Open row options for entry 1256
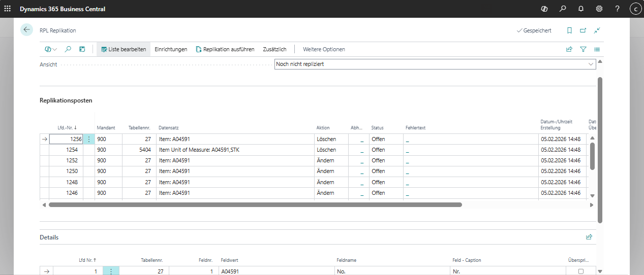Image resolution: width=644 pixels, height=275 pixels. coord(89,139)
